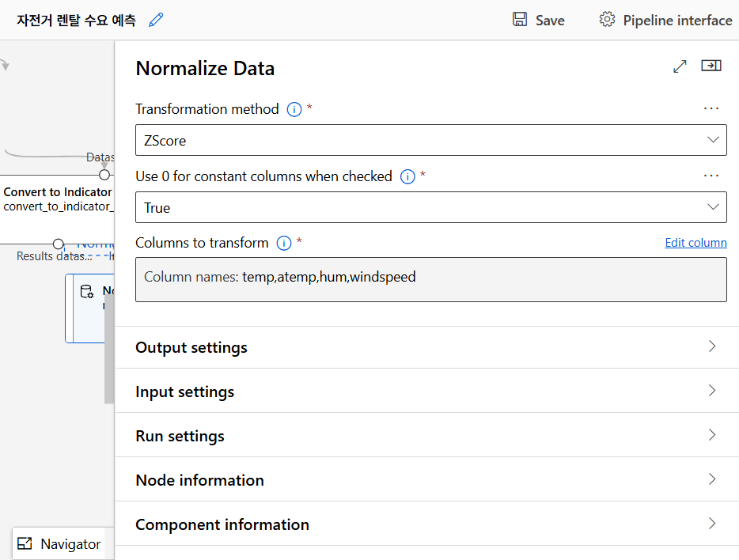Click the pencil icon to rename pipeline
The width and height of the screenshot is (739, 560).
coord(157,20)
